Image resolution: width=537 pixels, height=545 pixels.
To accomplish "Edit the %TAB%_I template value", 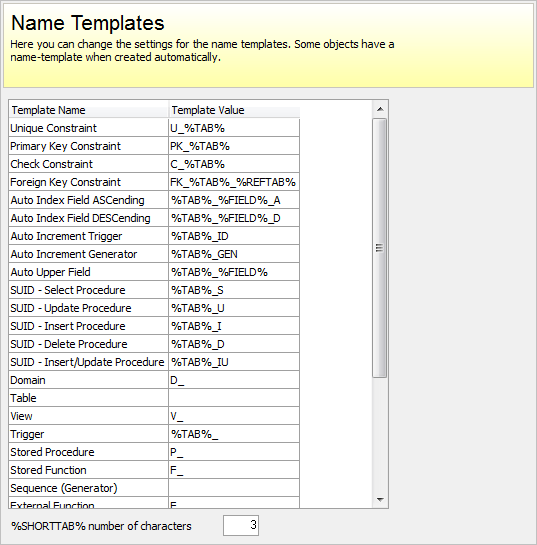I will point(234,326).
